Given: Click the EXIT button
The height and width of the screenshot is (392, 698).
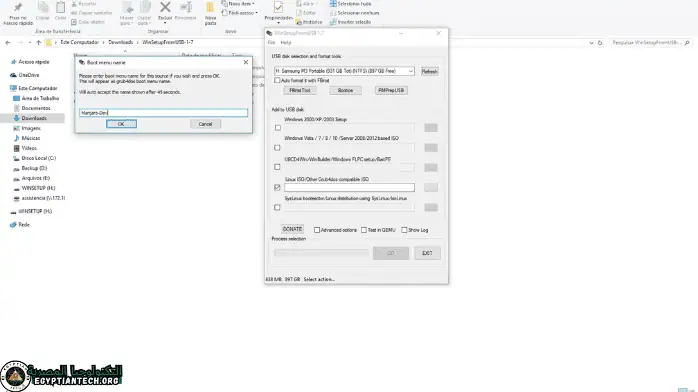Looking at the screenshot, I should point(427,253).
